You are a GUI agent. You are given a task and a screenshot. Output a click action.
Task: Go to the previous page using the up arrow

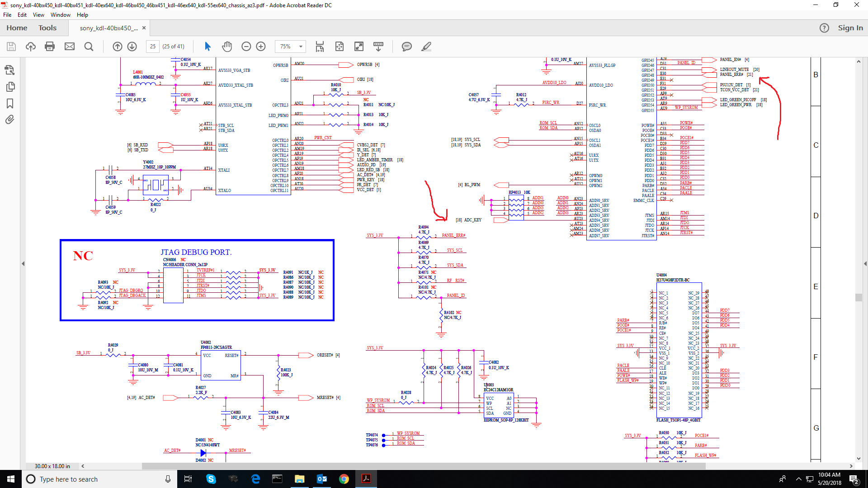coord(118,47)
